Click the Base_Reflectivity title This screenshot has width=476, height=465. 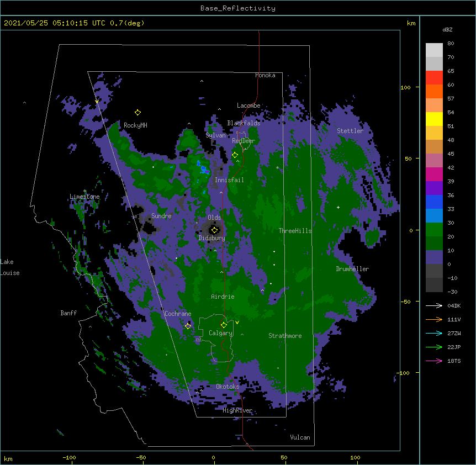[238, 8]
